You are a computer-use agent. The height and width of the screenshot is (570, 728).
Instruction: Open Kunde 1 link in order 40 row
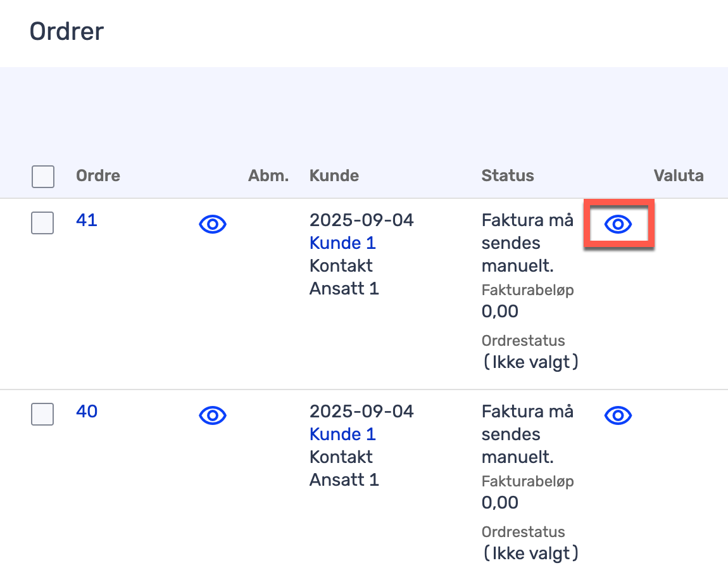click(x=342, y=434)
